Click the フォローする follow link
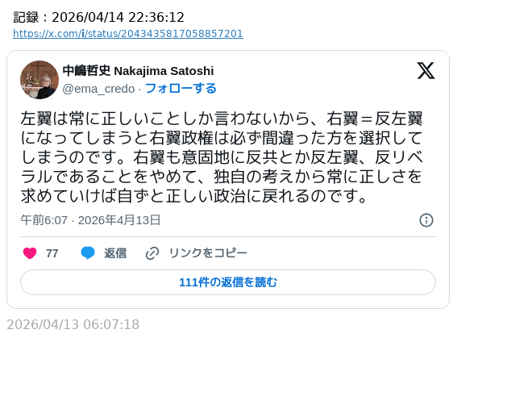Image resolution: width=532 pixels, height=417 pixels. [x=181, y=89]
